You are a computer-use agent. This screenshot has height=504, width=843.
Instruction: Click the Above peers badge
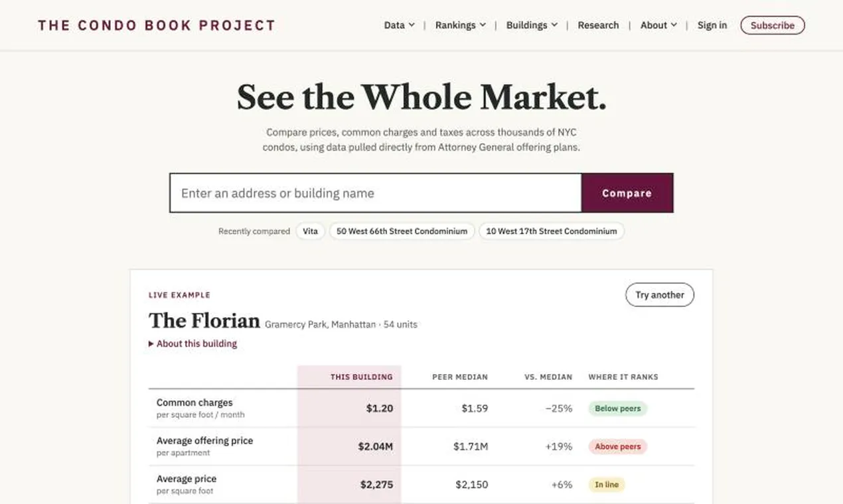(x=617, y=447)
